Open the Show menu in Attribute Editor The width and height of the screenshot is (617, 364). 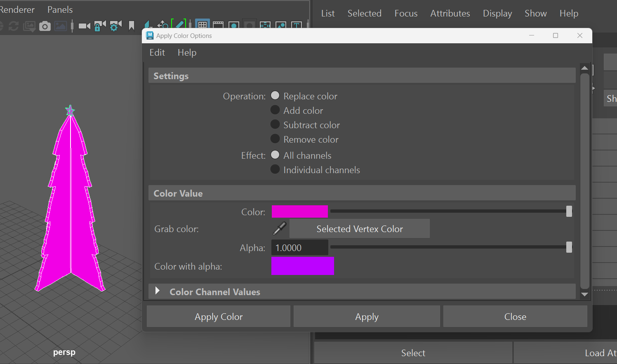tap(535, 13)
